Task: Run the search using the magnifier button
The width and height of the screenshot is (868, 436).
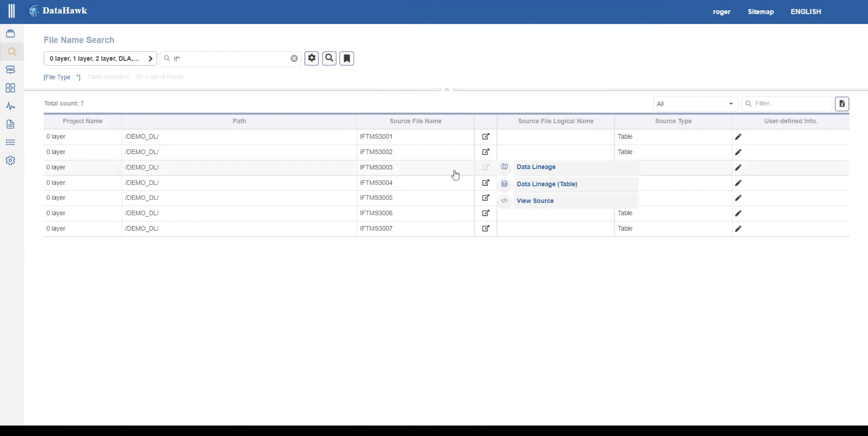Action: (329, 58)
